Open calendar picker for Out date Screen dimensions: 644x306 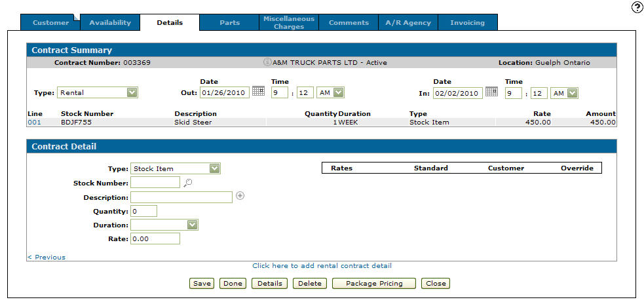pyautogui.click(x=258, y=91)
